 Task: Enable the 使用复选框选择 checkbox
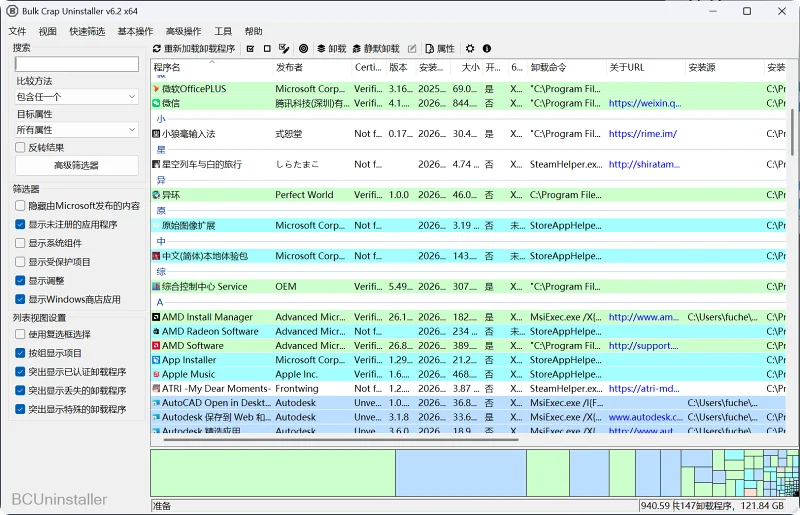click(20, 334)
